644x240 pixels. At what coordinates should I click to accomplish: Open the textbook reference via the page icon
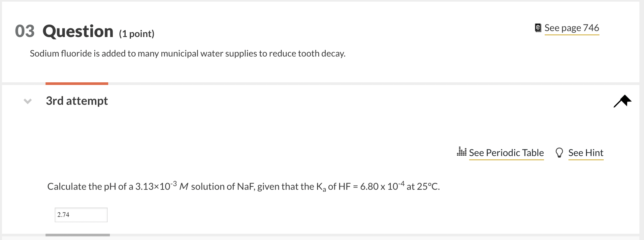point(538,28)
